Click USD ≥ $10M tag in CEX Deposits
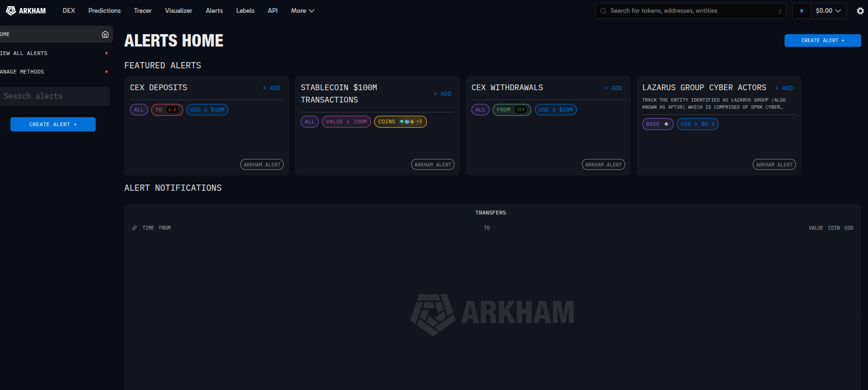Screen dimensions: 868x390 [207, 110]
